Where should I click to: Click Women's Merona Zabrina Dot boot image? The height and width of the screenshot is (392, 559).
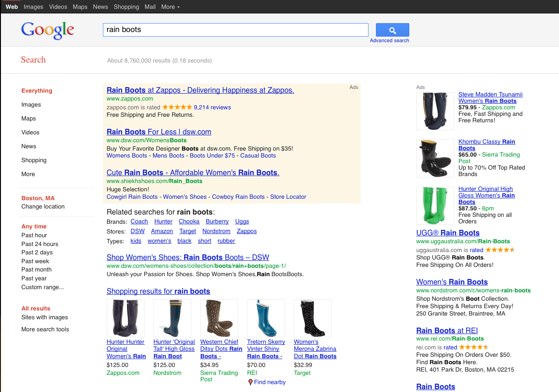313,318
